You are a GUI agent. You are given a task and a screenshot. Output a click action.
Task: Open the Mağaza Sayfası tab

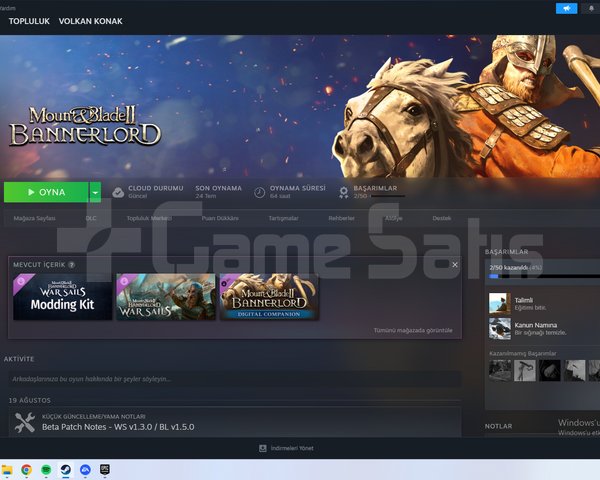34,218
